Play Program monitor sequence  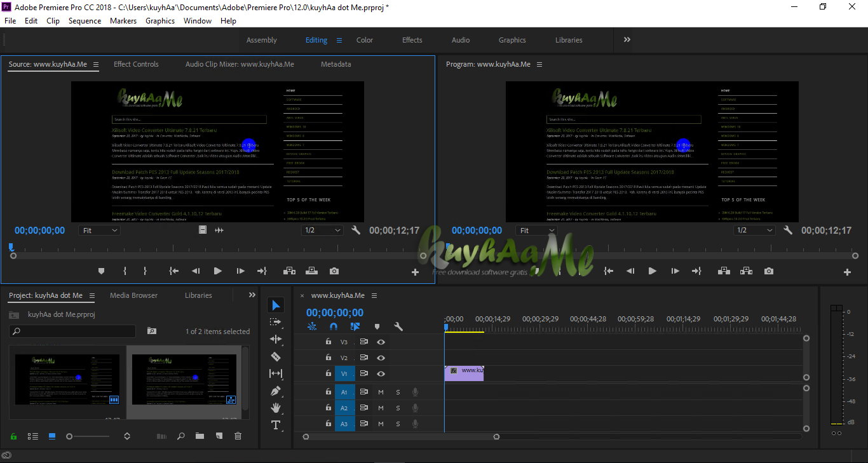click(x=653, y=271)
